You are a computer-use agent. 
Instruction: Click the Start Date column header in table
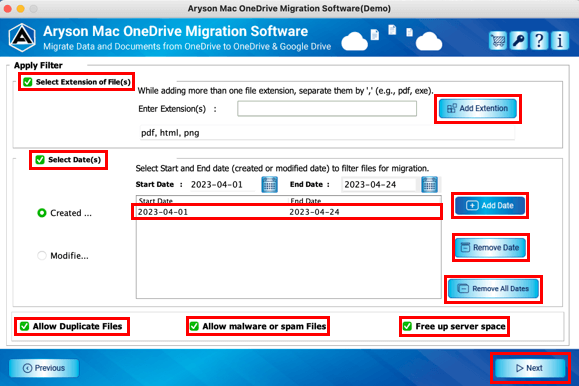[x=212, y=201]
